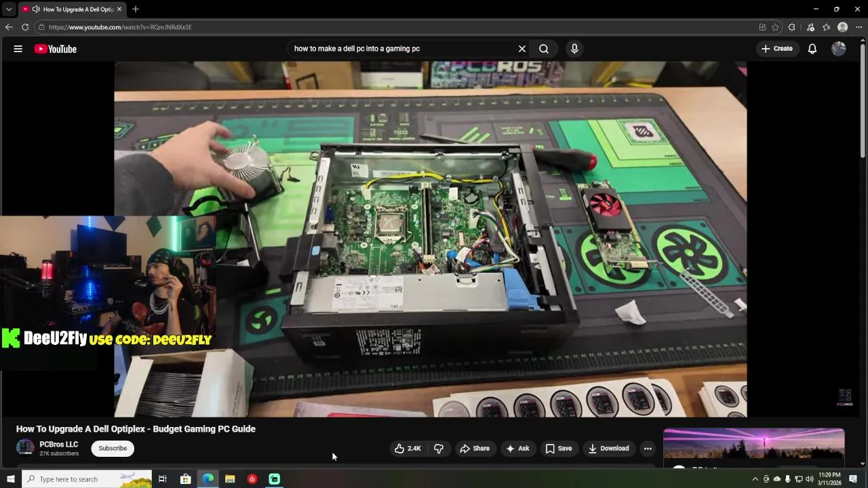Open Task View in the taskbar
Viewport: 868px width, 488px height.
click(x=163, y=479)
